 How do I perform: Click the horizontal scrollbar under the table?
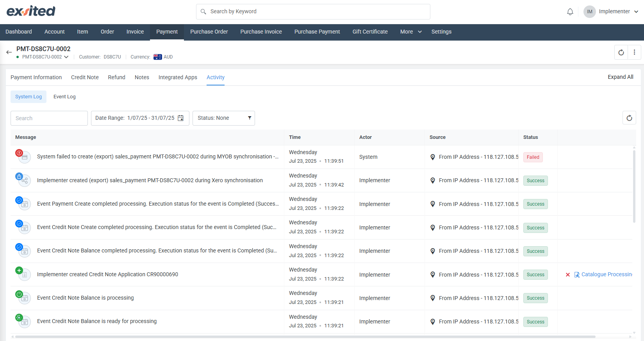click(305, 336)
